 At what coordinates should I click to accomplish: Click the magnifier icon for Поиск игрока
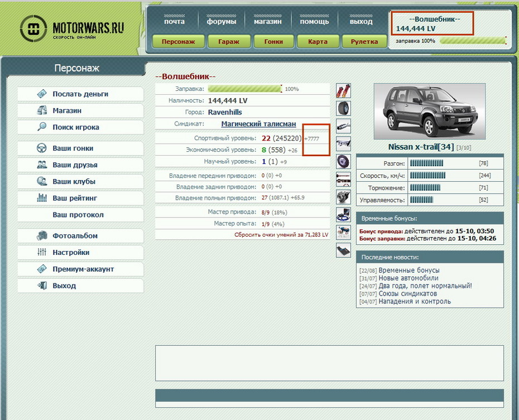pyautogui.click(x=42, y=127)
